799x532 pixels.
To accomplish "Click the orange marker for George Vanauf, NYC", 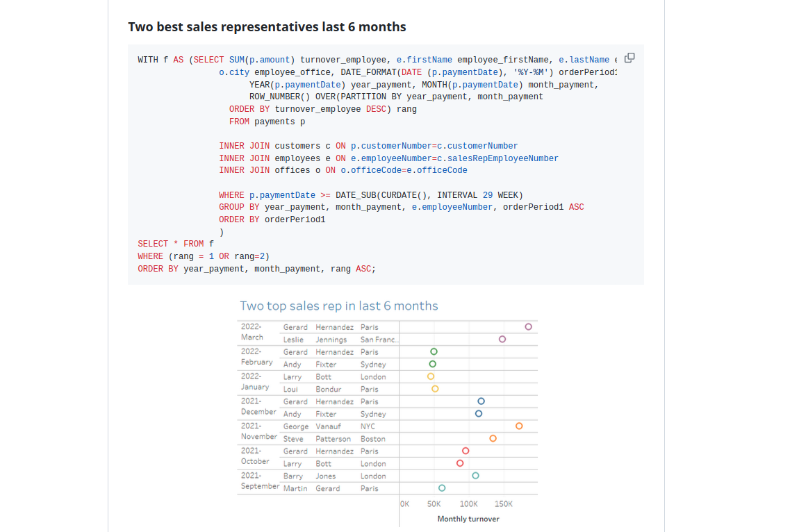I will tap(519, 426).
